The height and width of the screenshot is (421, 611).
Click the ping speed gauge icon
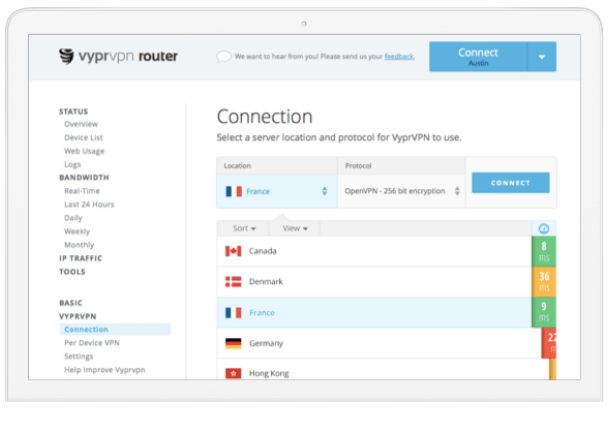pyautogui.click(x=544, y=228)
